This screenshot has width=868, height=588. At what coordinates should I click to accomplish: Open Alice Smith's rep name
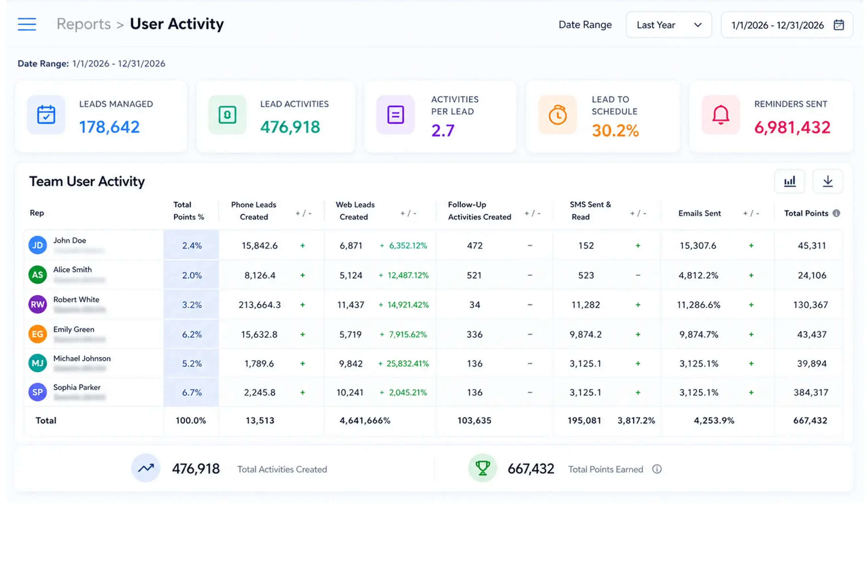tap(72, 269)
